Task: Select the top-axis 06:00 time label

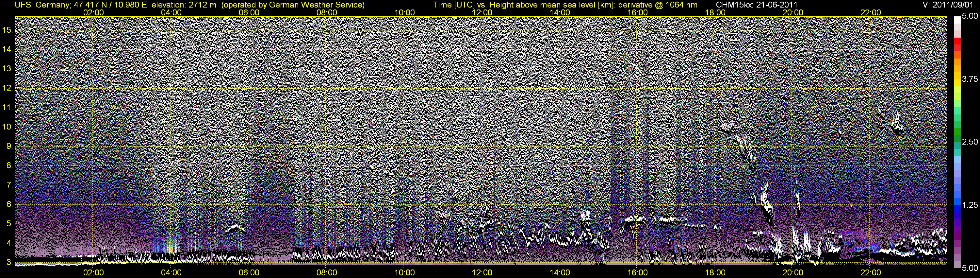Action: [x=249, y=12]
